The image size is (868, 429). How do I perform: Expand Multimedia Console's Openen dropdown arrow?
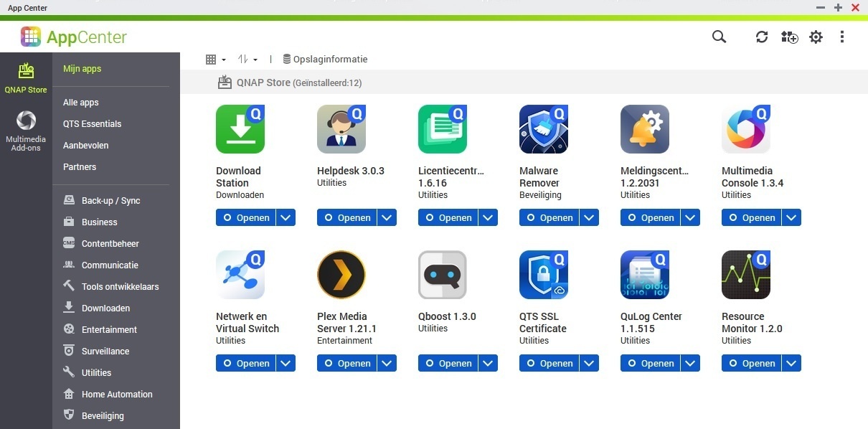pos(792,217)
